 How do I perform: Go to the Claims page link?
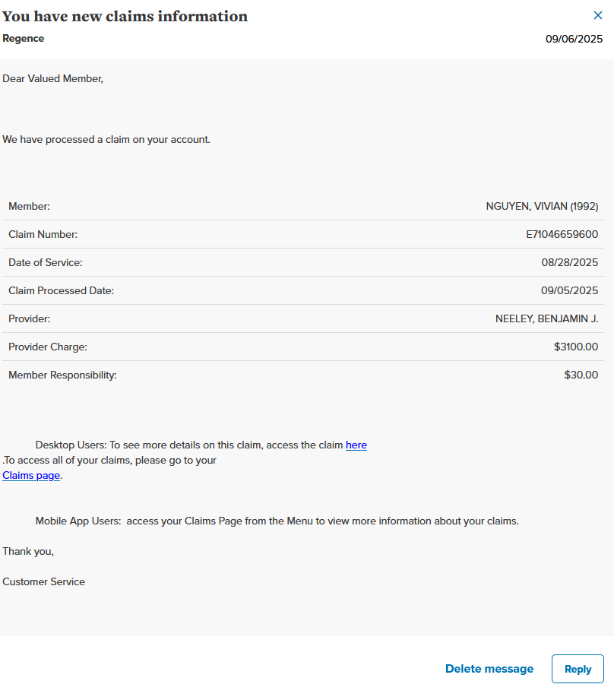(31, 475)
